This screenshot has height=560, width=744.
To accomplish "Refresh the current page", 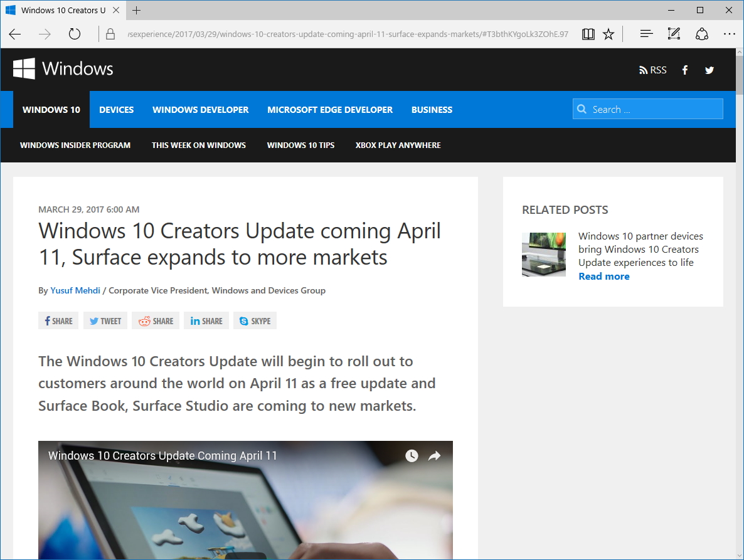I will point(75,34).
